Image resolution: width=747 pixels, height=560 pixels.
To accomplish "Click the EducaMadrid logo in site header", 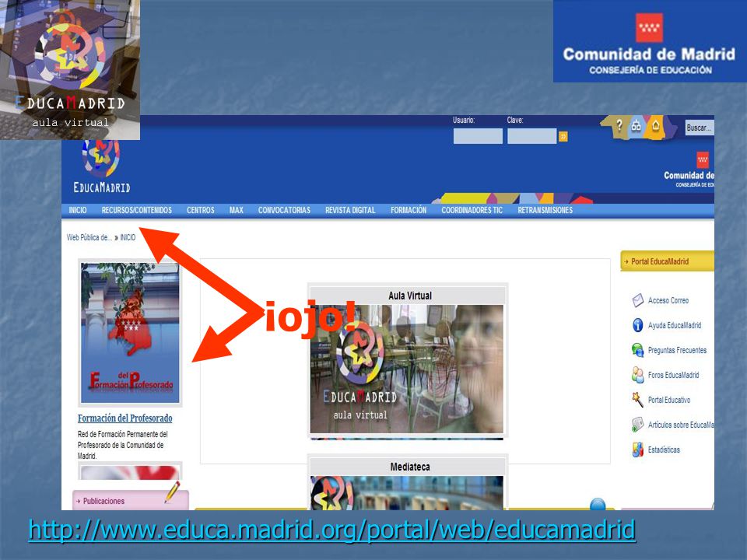I will 101,166.
